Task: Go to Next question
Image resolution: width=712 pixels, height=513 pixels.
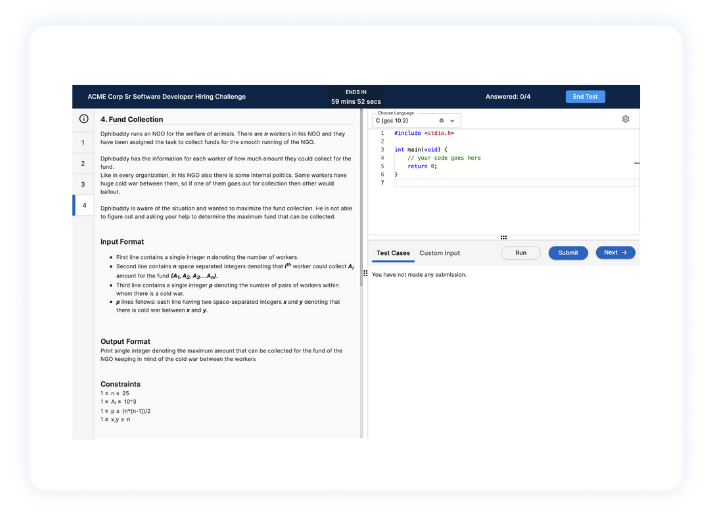Action: click(615, 252)
